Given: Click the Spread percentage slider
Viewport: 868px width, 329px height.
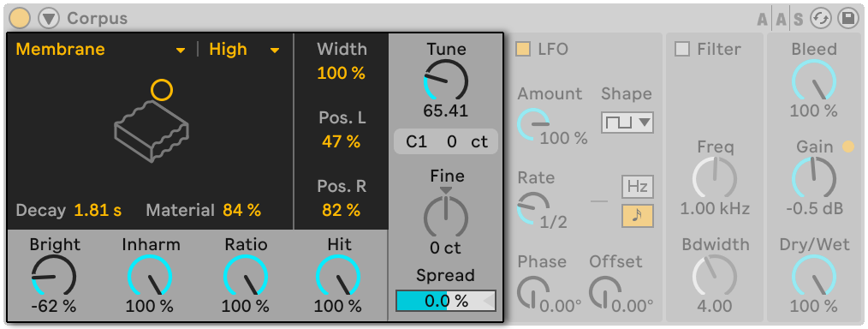Looking at the screenshot, I should (446, 301).
